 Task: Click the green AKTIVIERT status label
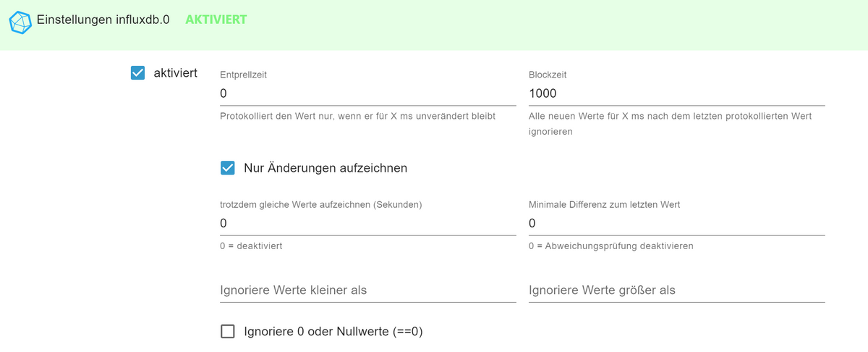[216, 20]
